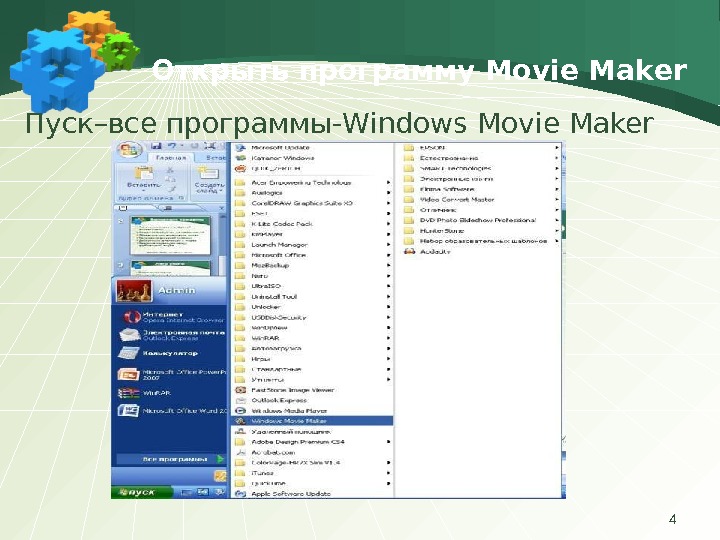Click the Microsoft Update icon

pyautogui.click(x=240, y=148)
